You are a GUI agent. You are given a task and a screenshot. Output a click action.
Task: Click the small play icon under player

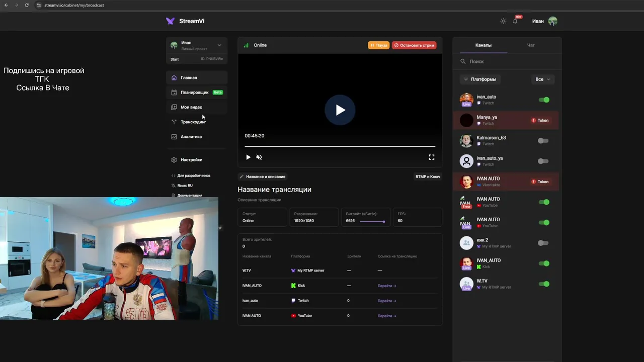tap(248, 157)
